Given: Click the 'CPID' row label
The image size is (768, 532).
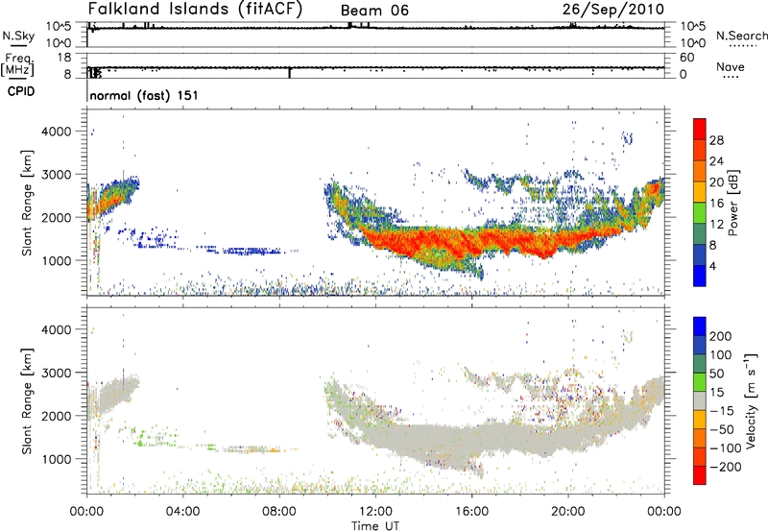Looking at the screenshot, I should 21,91.
